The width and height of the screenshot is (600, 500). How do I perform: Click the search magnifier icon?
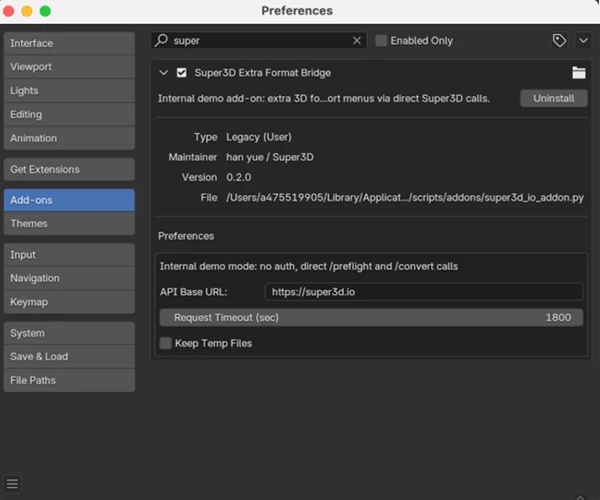161,40
